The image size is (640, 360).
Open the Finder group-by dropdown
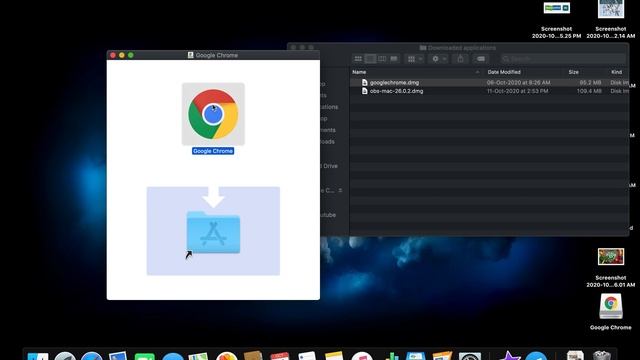pos(415,59)
